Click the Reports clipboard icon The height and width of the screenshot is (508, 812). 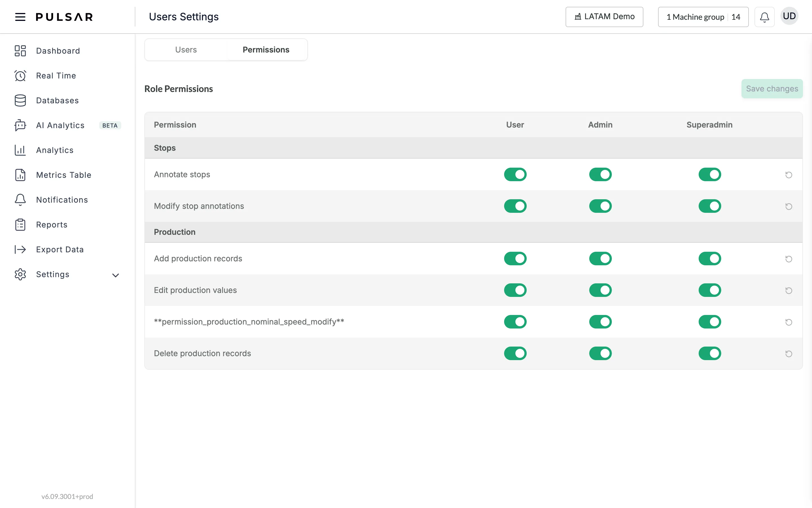click(20, 225)
